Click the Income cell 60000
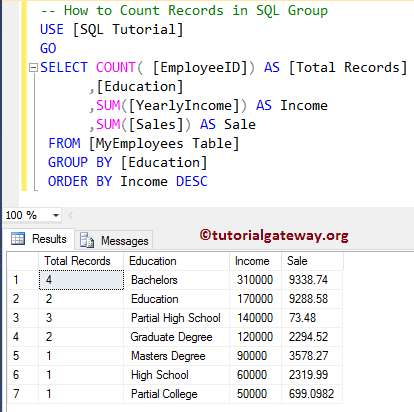This screenshot has height=412, width=414. [x=256, y=375]
